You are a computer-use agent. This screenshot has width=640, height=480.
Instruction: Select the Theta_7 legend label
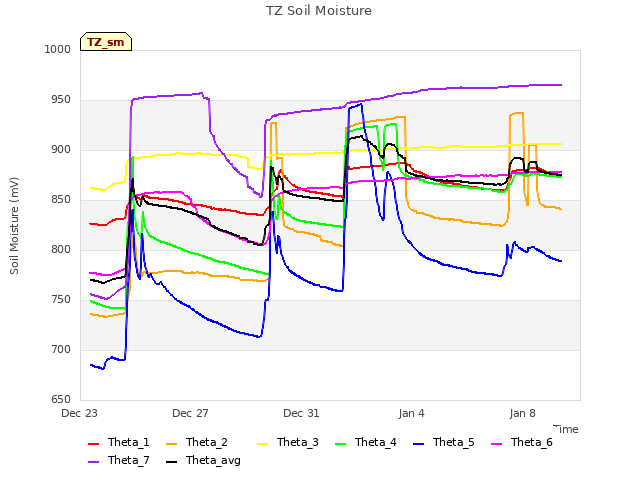point(129,460)
